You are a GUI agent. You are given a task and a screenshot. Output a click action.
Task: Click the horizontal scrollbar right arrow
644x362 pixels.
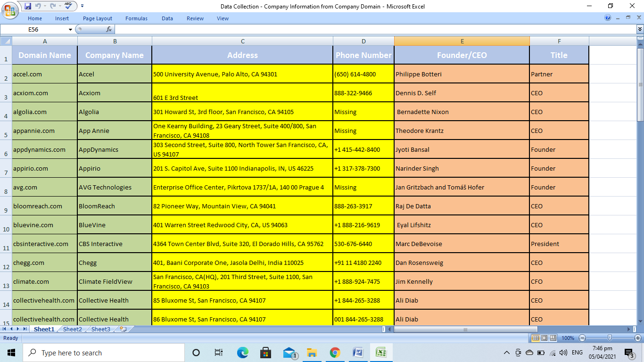coord(629,329)
